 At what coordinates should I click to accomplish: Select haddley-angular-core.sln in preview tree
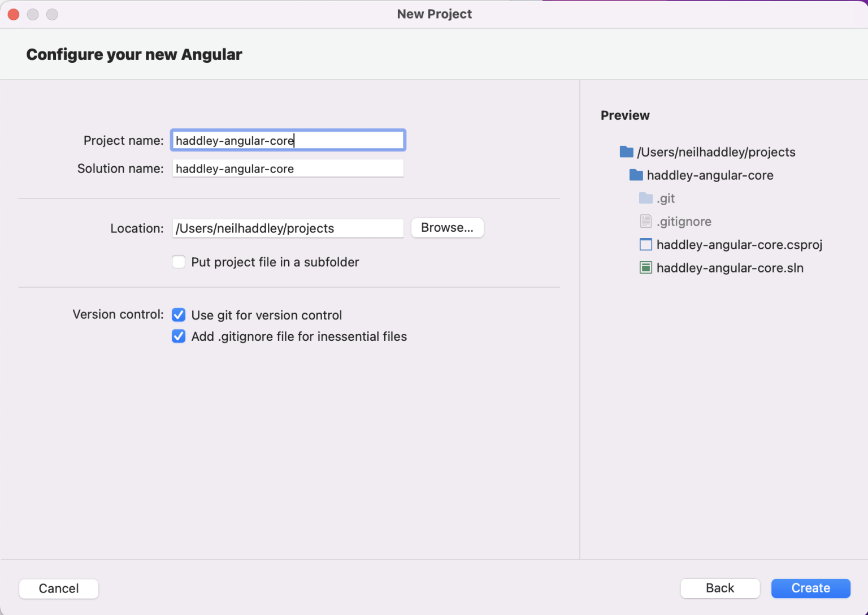click(730, 268)
